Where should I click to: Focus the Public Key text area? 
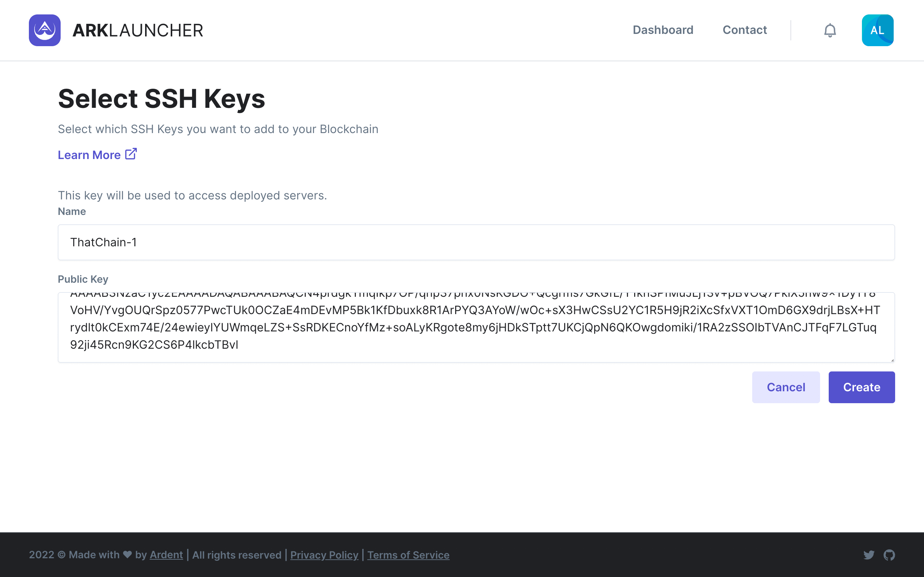[x=476, y=327]
